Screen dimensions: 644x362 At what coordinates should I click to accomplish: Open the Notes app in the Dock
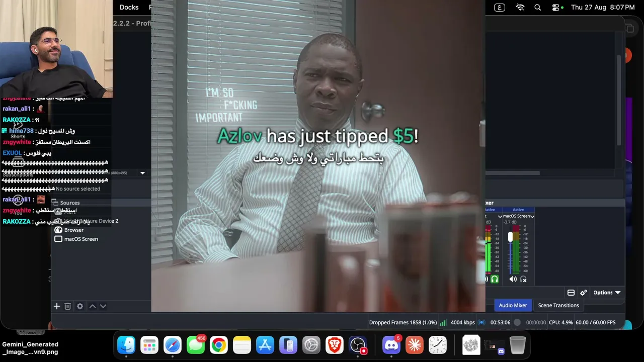tap(242, 345)
